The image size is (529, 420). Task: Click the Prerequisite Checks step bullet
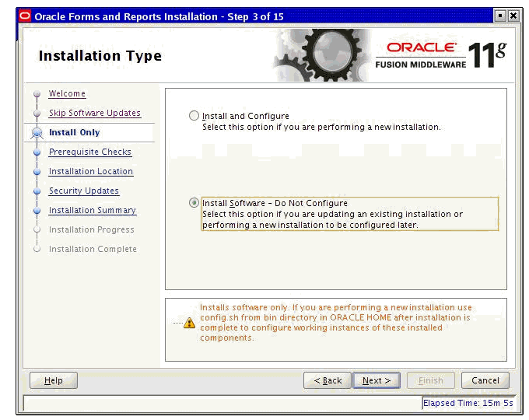click(x=37, y=152)
